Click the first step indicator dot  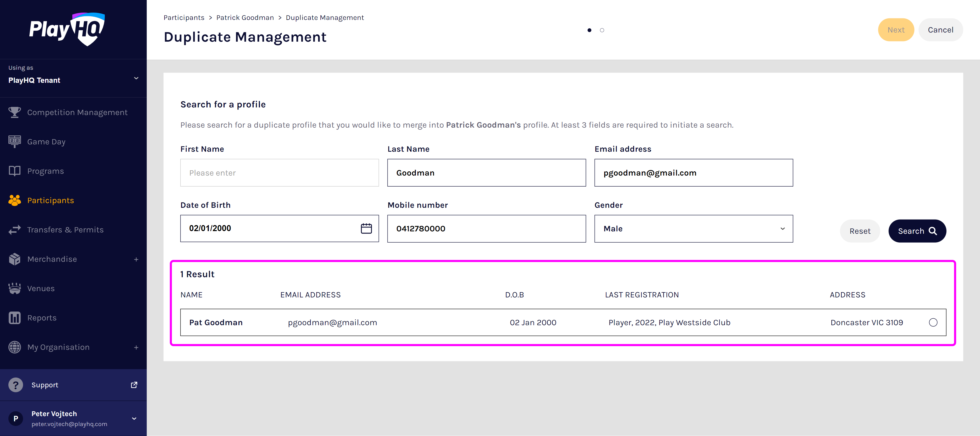[589, 30]
